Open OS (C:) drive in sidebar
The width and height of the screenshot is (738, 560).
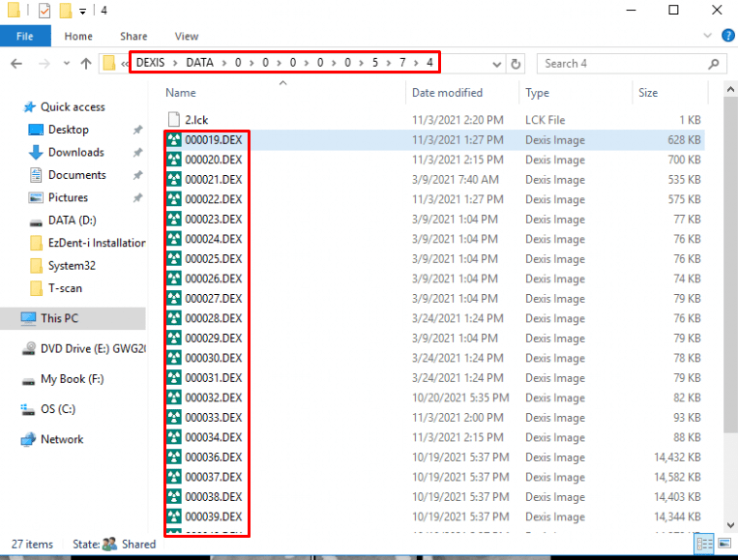point(58,409)
